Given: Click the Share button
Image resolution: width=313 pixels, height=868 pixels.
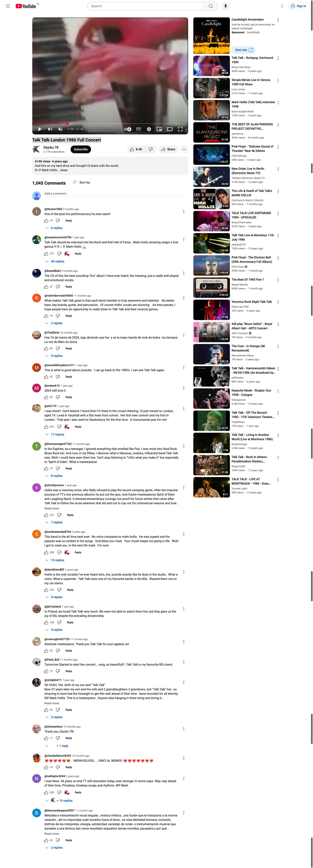Looking at the screenshot, I should point(168,149).
